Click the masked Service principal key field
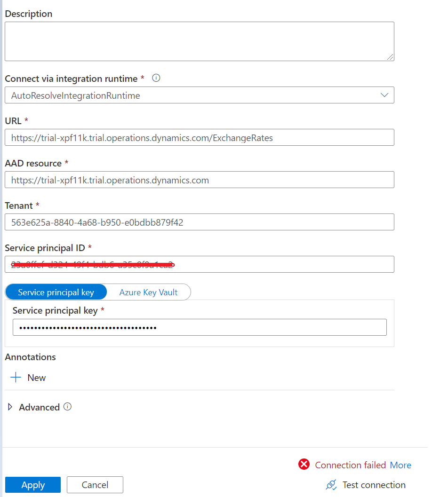 (x=199, y=327)
